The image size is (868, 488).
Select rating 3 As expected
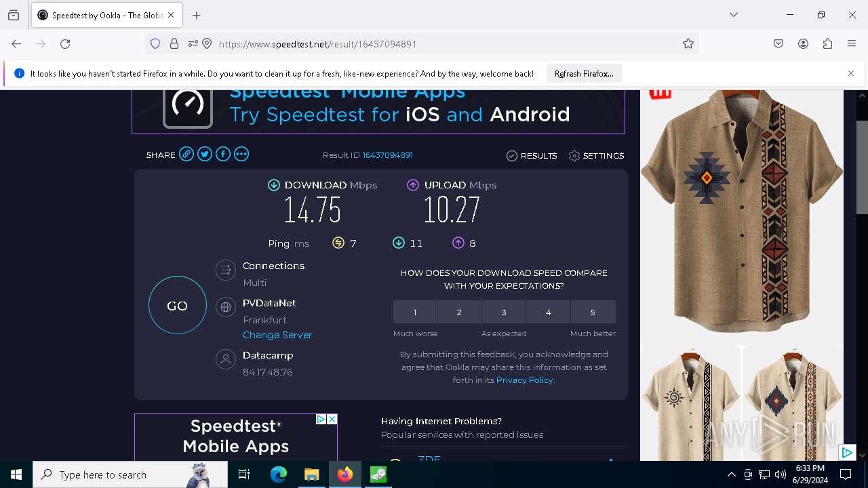504,312
